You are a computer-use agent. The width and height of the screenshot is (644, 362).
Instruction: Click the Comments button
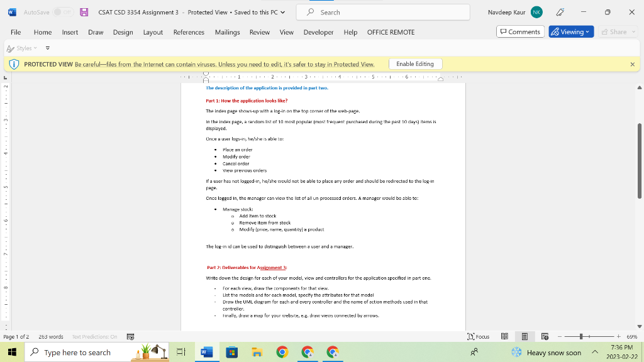pos(520,31)
